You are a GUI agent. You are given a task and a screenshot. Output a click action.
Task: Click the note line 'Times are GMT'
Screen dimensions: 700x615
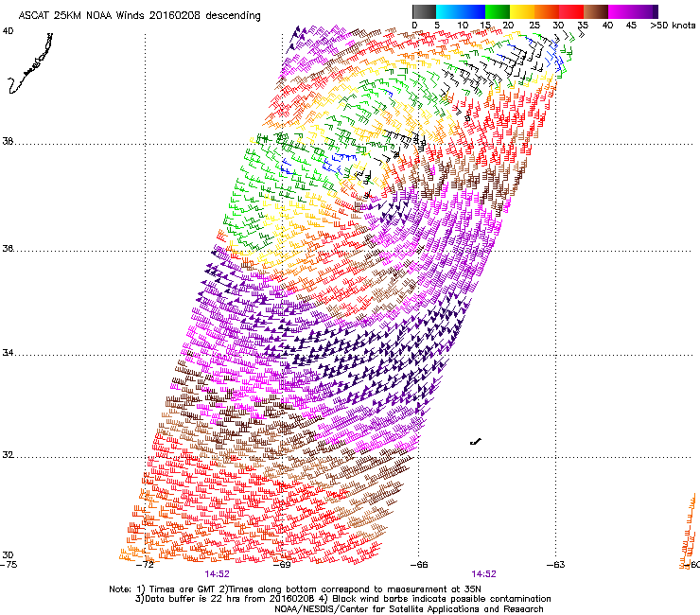184,589
